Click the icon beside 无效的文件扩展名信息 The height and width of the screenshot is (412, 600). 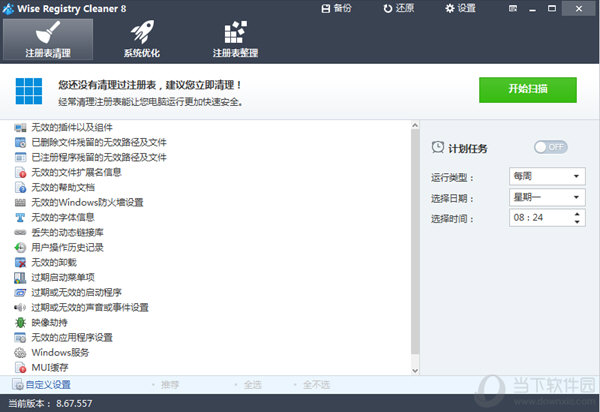(x=20, y=173)
